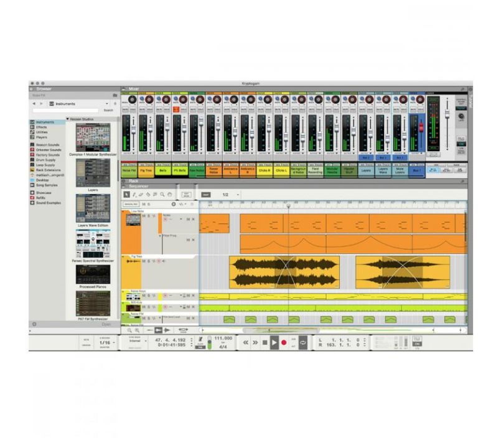Activate the Magnifying Glass tool

click(162, 194)
